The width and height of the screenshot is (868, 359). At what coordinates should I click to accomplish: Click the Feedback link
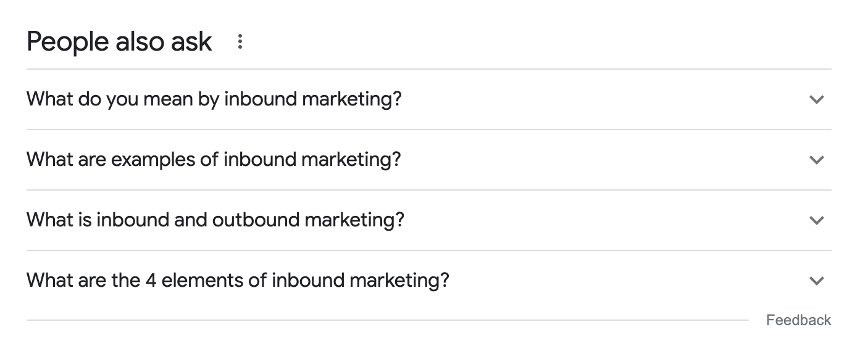[798, 320]
